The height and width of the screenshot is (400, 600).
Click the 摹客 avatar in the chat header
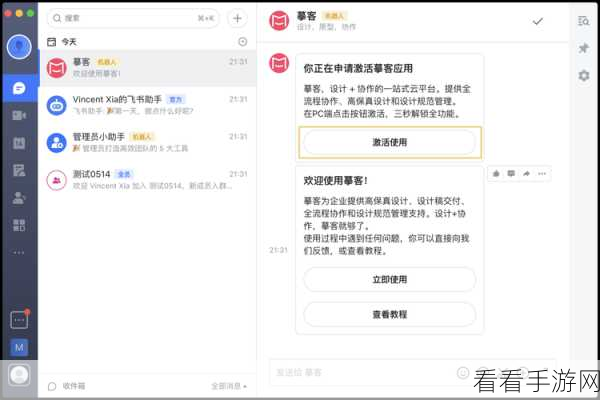click(279, 21)
